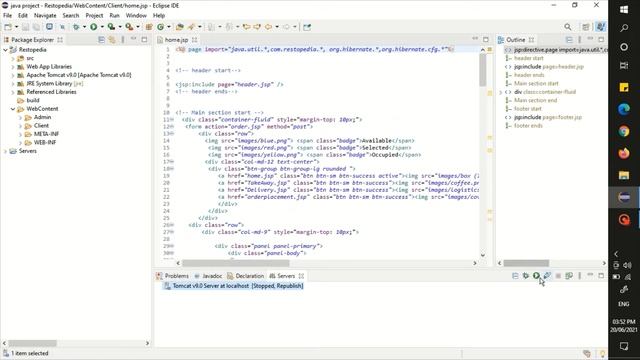Click the Open Type toolbar icon
Image resolution: width=640 pixels, height=360 pixels.
[180, 27]
